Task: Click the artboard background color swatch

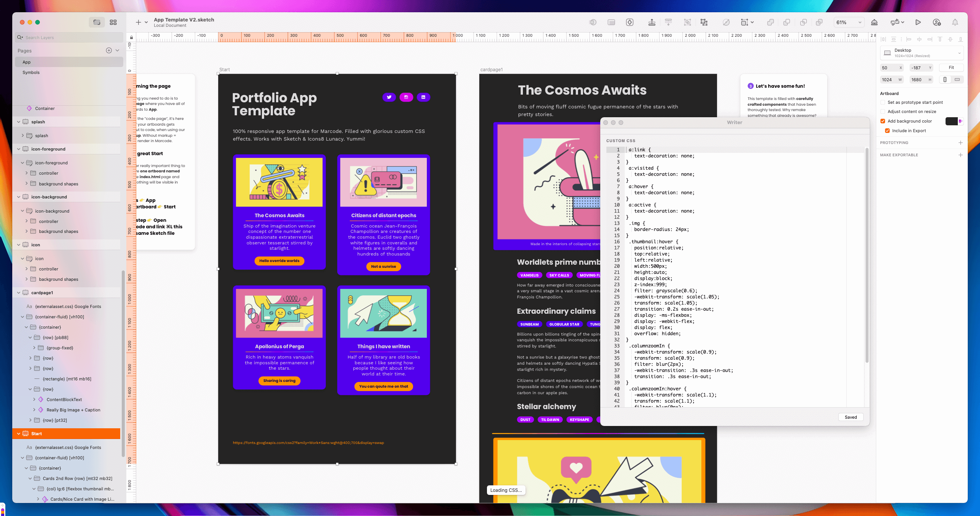Action: pyautogui.click(x=951, y=121)
